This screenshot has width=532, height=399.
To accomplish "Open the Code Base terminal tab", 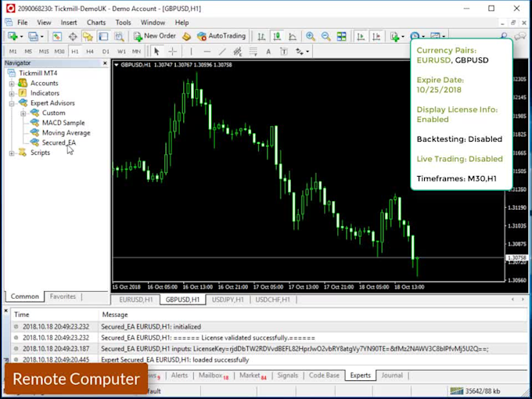I will 324,376.
